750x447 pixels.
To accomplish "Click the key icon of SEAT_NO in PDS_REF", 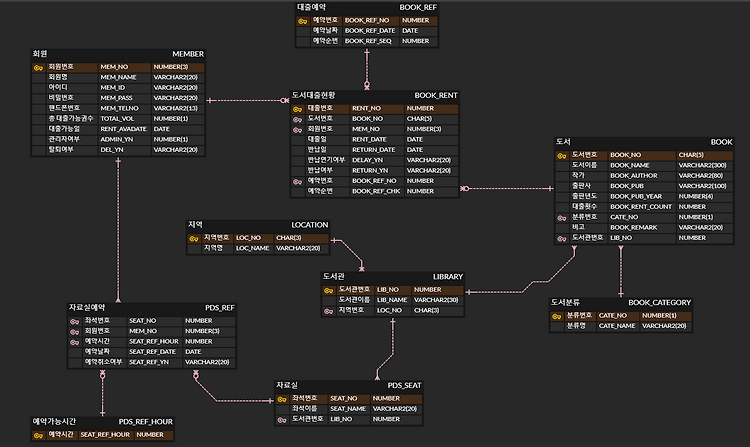I will click(74, 322).
